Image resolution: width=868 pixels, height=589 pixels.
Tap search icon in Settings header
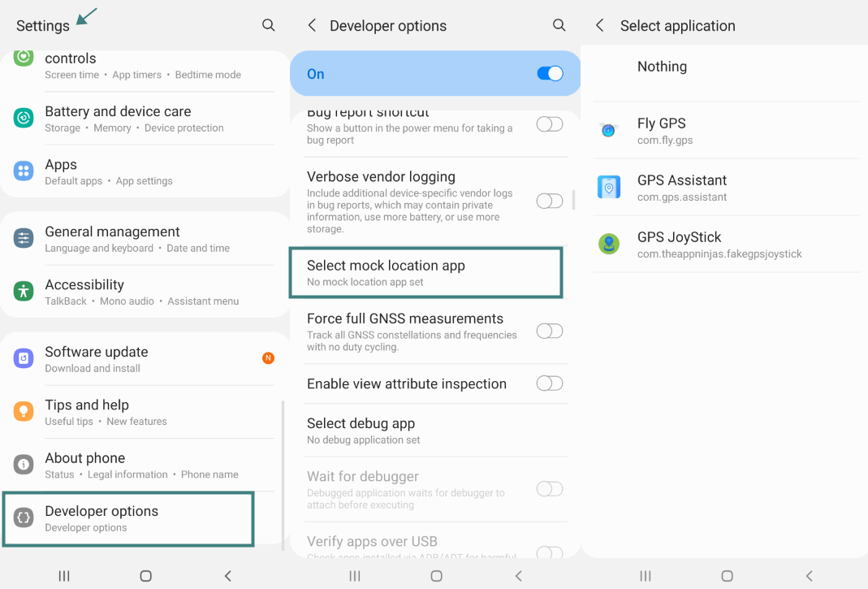268,26
